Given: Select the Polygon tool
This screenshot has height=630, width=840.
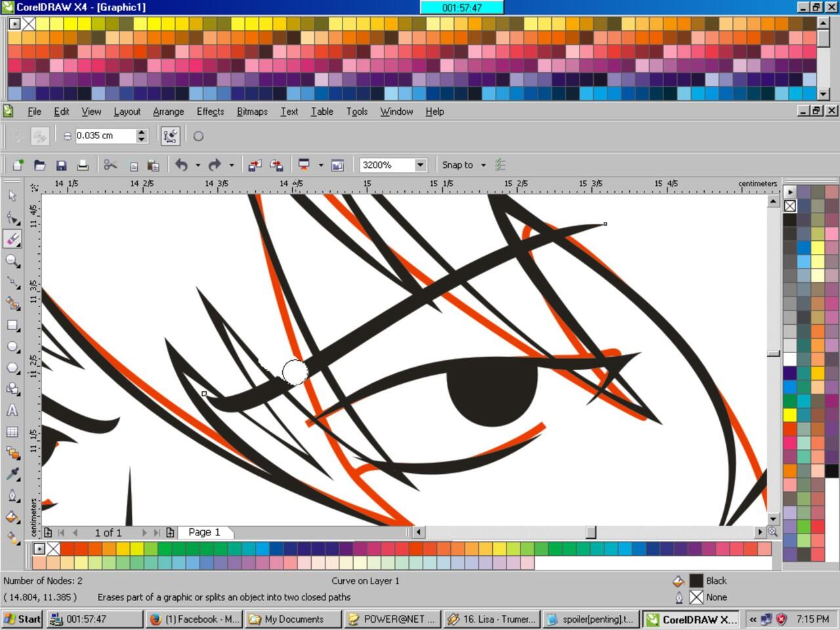Looking at the screenshot, I should (12, 367).
